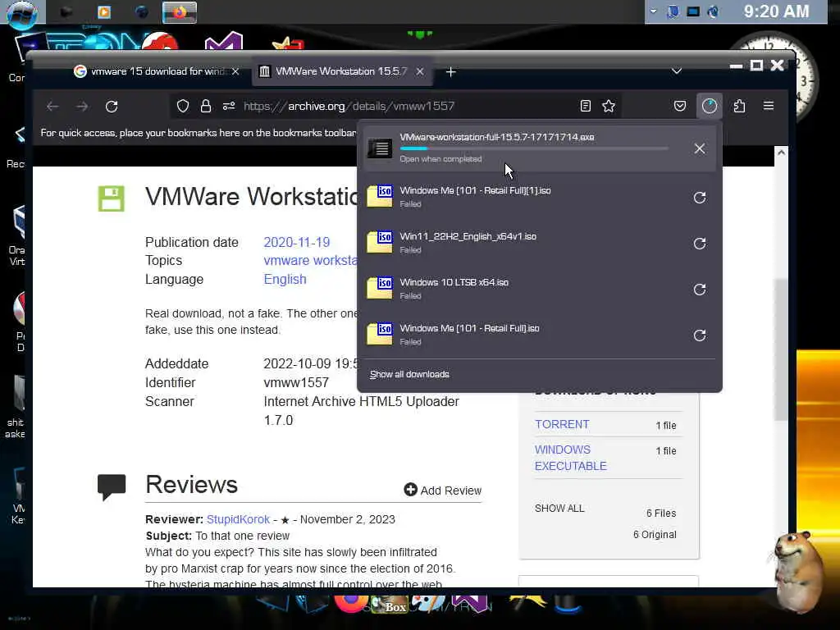Bookmark this page with the star icon
Image resolution: width=840 pixels, height=630 pixels.
(609, 106)
